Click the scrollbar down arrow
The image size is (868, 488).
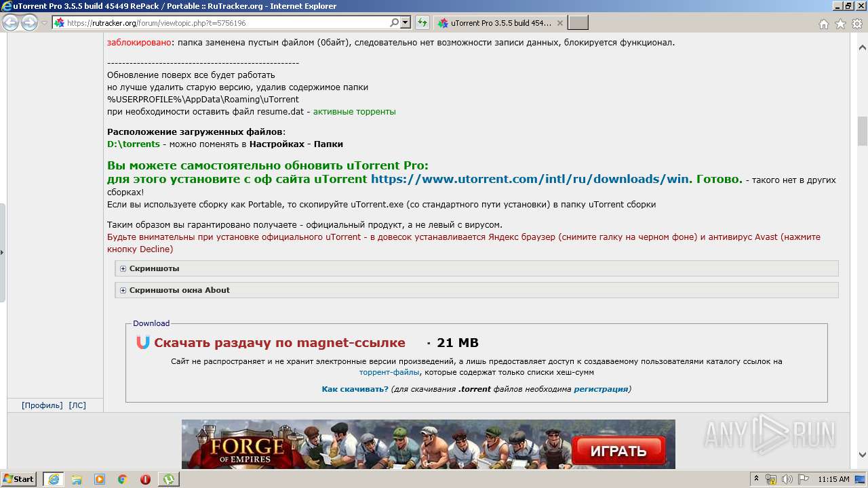pyautogui.click(x=863, y=455)
